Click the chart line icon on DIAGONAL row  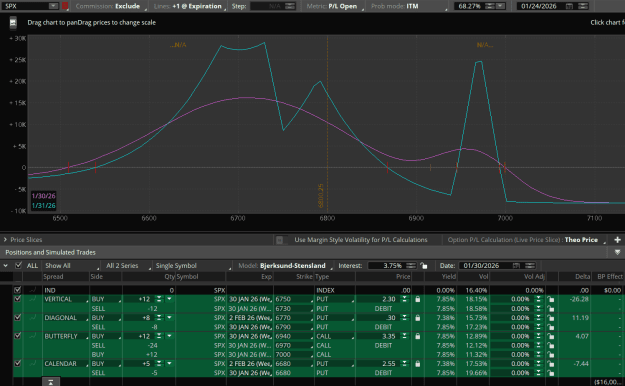tap(33, 317)
